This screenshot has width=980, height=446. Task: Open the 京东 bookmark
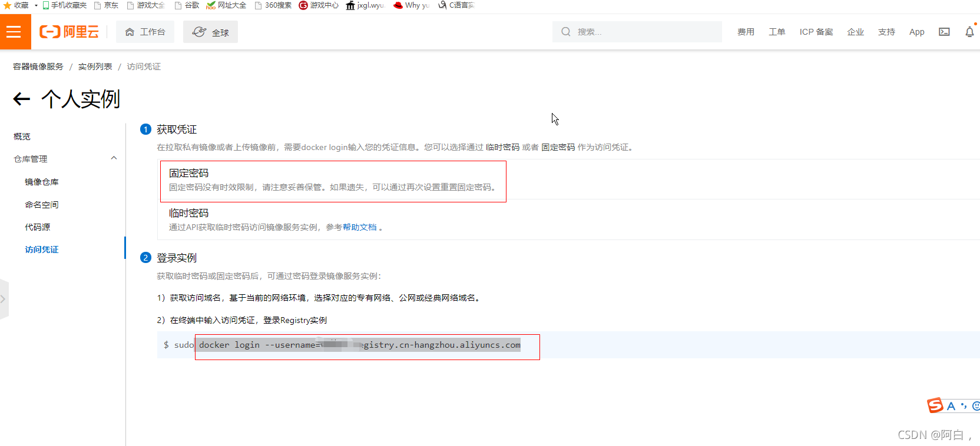tap(107, 5)
